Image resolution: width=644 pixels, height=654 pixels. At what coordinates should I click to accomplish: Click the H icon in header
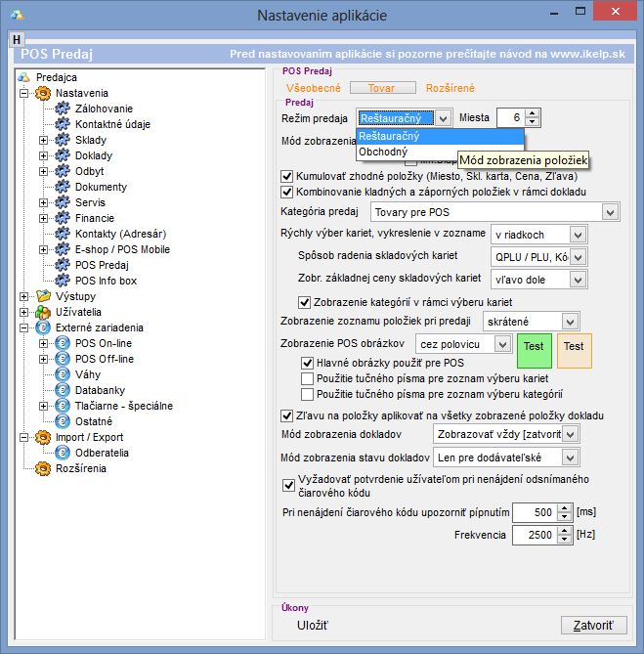pyautogui.click(x=17, y=39)
